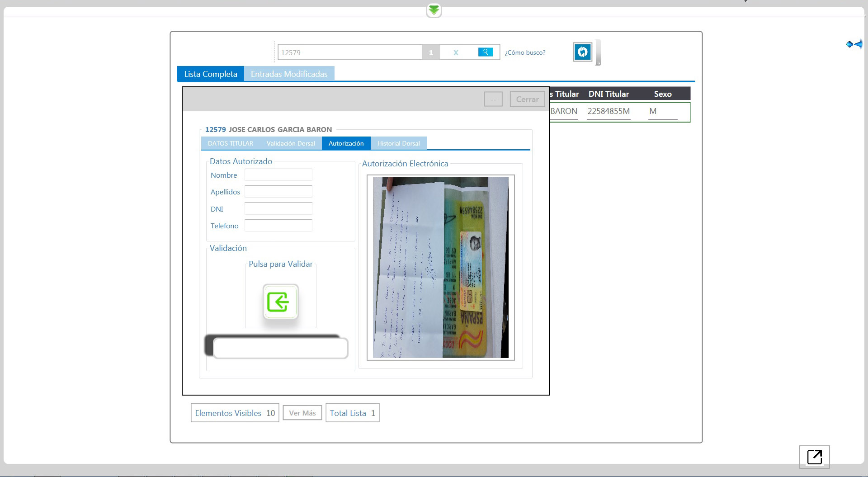This screenshot has height=477, width=868.
Task: Click the blue pin icon at right
Action: 854,44
